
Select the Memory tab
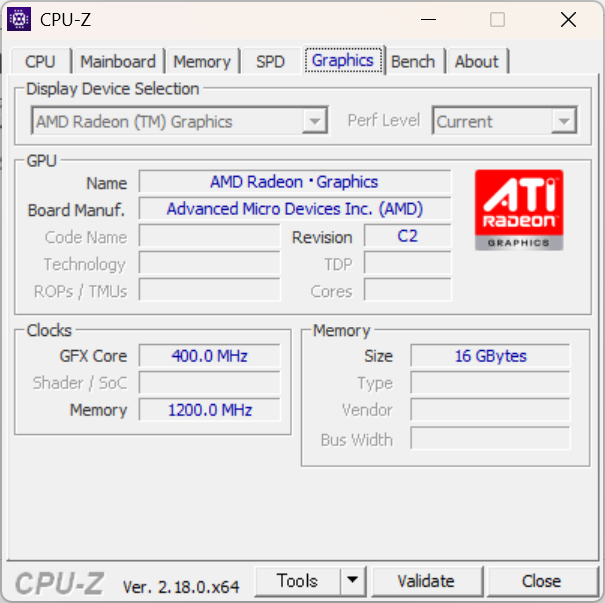point(202,62)
